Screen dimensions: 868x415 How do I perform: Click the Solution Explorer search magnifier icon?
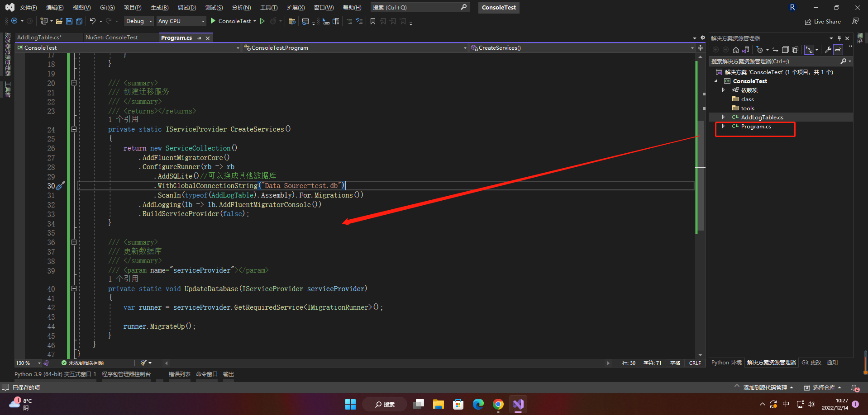coord(844,61)
